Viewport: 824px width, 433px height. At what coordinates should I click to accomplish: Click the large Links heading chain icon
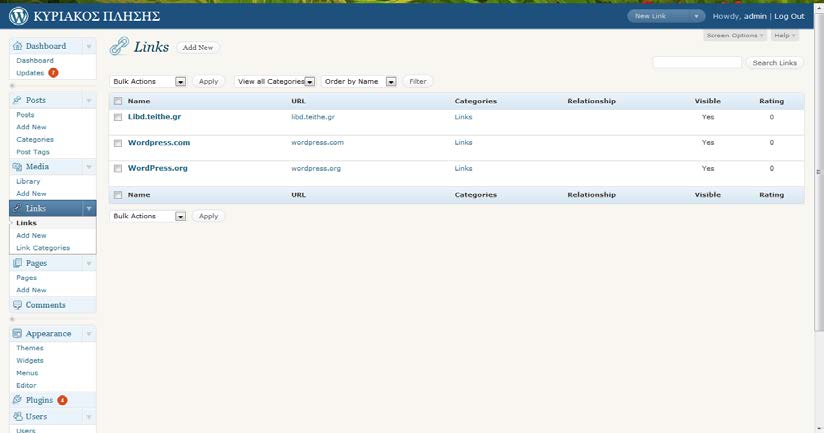pos(119,46)
